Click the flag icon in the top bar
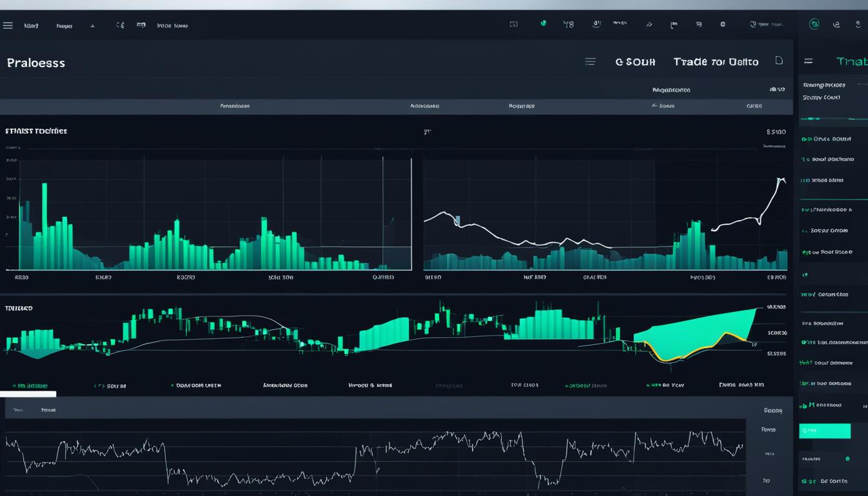Viewport: 868px width, 496px height. pos(674,25)
